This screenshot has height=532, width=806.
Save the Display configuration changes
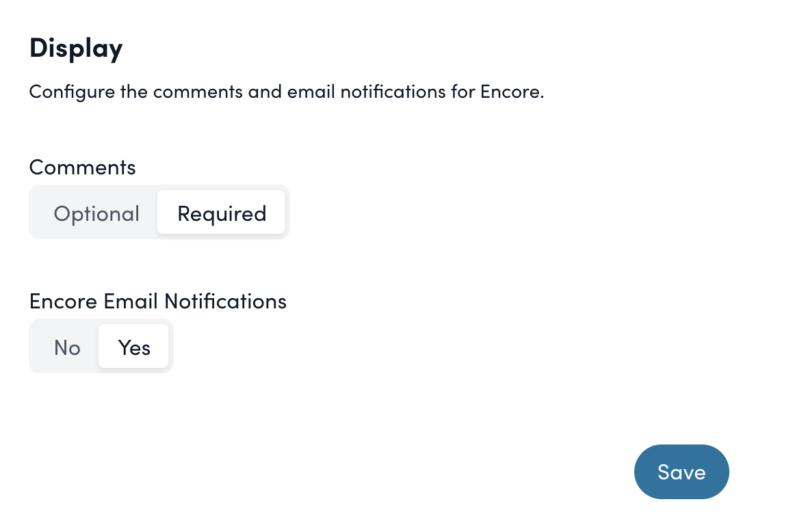(681, 472)
